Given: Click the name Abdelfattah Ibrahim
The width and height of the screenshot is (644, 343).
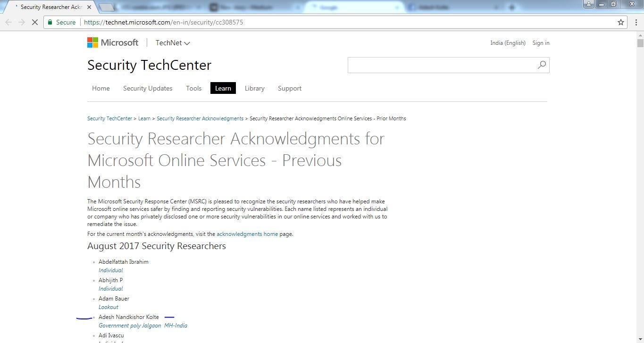Looking at the screenshot, I should pos(124,262).
